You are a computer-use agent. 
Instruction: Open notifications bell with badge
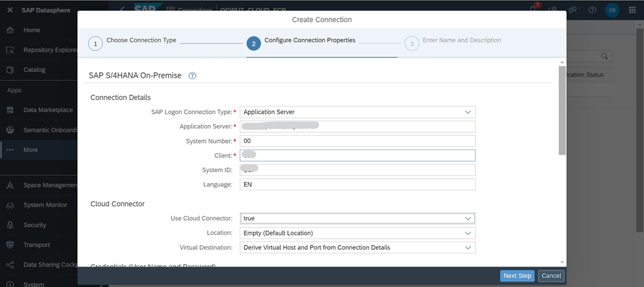click(x=534, y=9)
